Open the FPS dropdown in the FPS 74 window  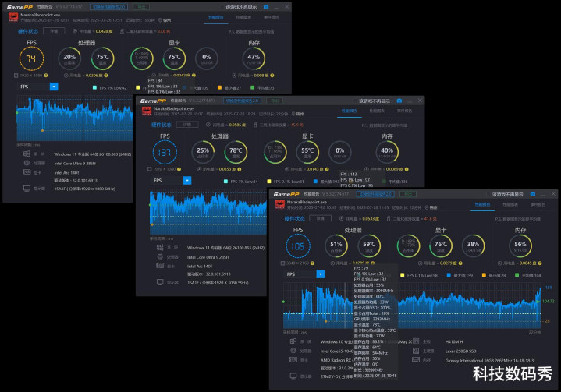click(x=54, y=87)
